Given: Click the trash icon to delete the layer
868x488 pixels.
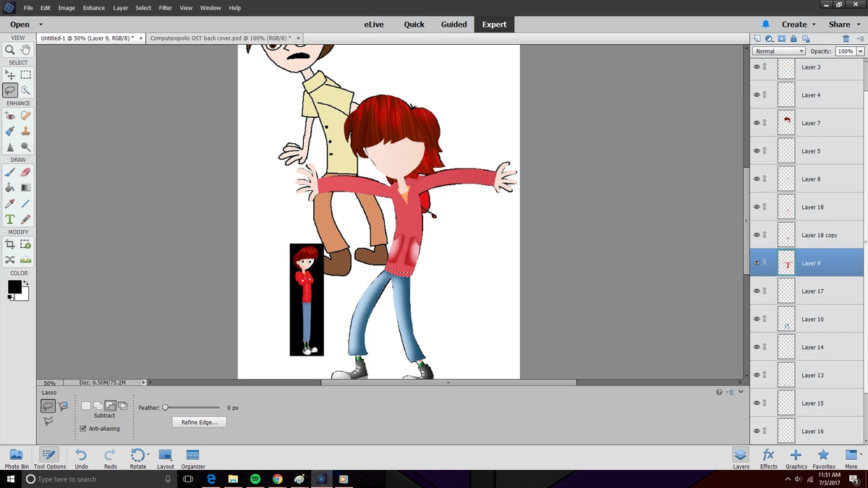Looking at the screenshot, I should (846, 39).
